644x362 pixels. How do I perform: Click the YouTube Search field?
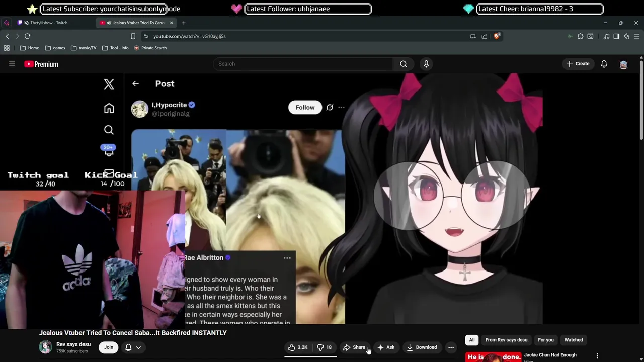pyautogui.click(x=303, y=64)
